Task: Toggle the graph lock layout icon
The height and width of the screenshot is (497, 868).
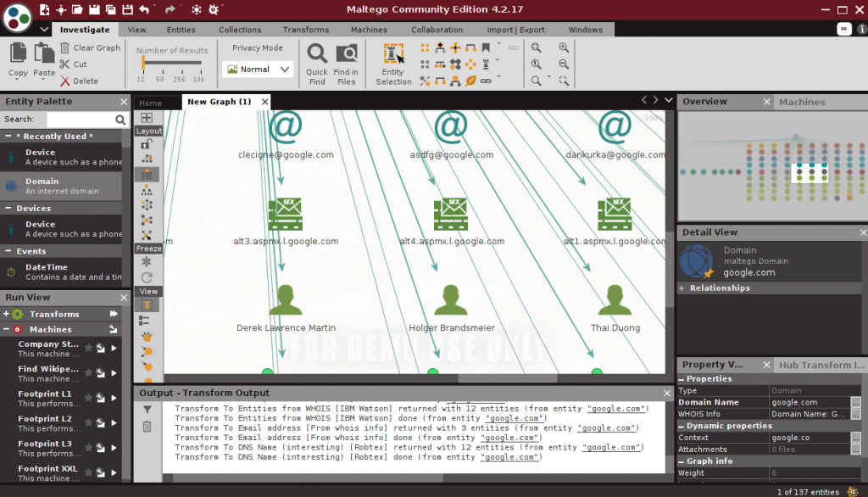Action: click(147, 144)
